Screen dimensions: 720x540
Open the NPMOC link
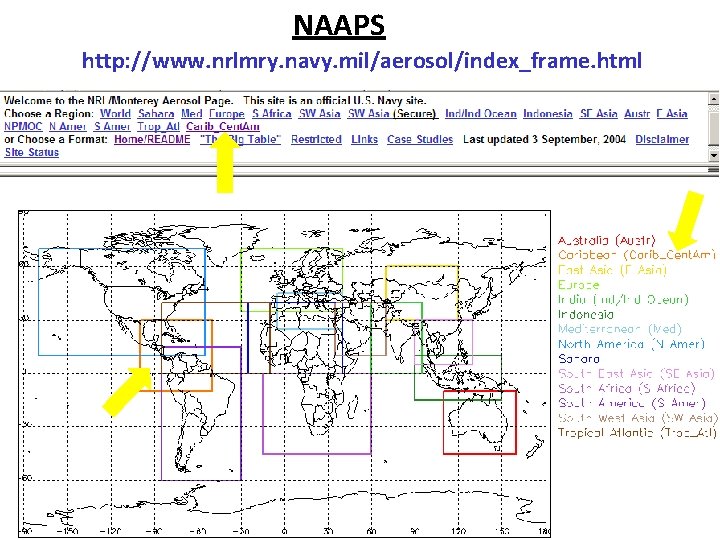pyautogui.click(x=23, y=126)
